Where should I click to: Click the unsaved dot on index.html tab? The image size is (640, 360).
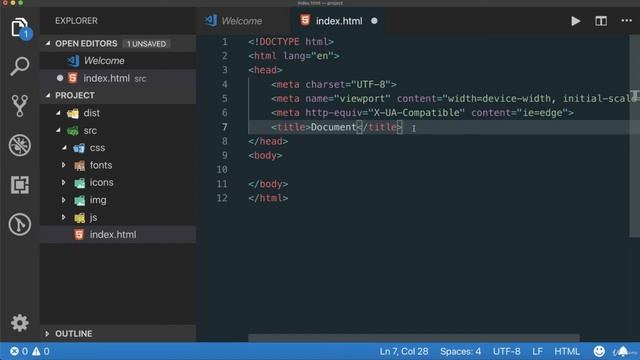374,21
